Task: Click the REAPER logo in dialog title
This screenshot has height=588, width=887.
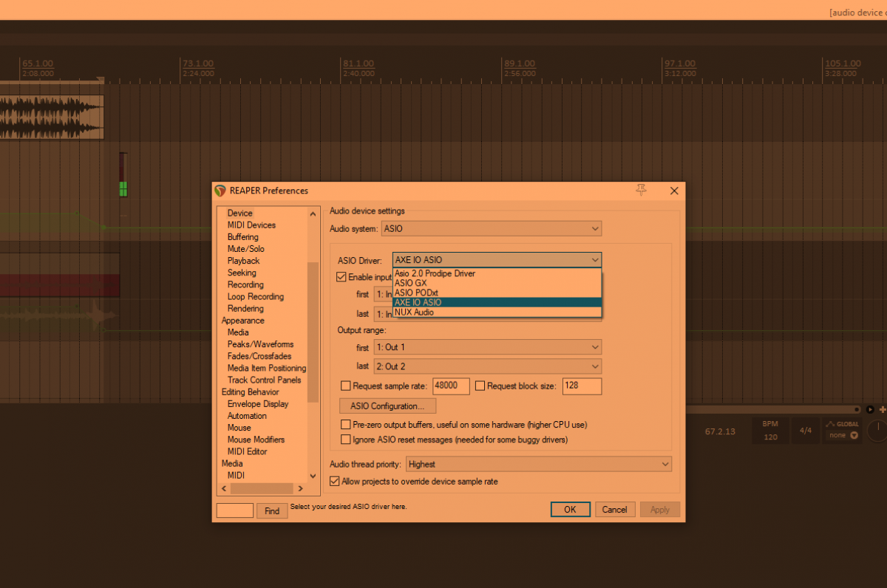Action: point(220,191)
